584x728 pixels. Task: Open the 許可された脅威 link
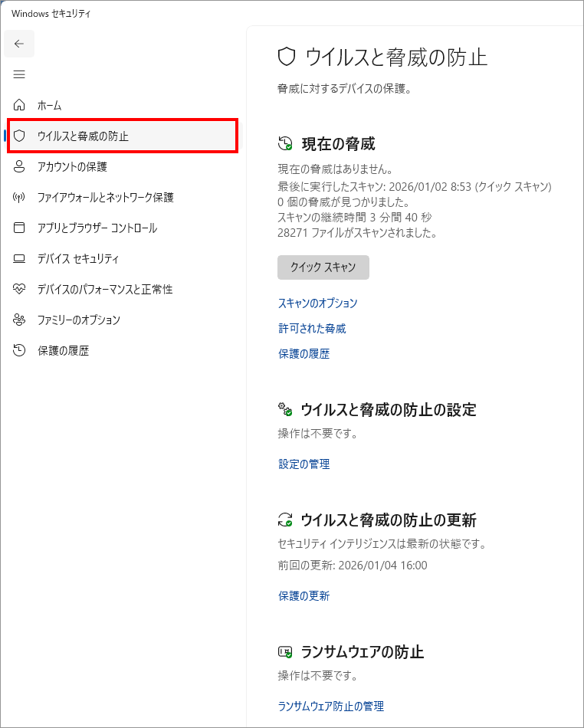click(x=312, y=328)
